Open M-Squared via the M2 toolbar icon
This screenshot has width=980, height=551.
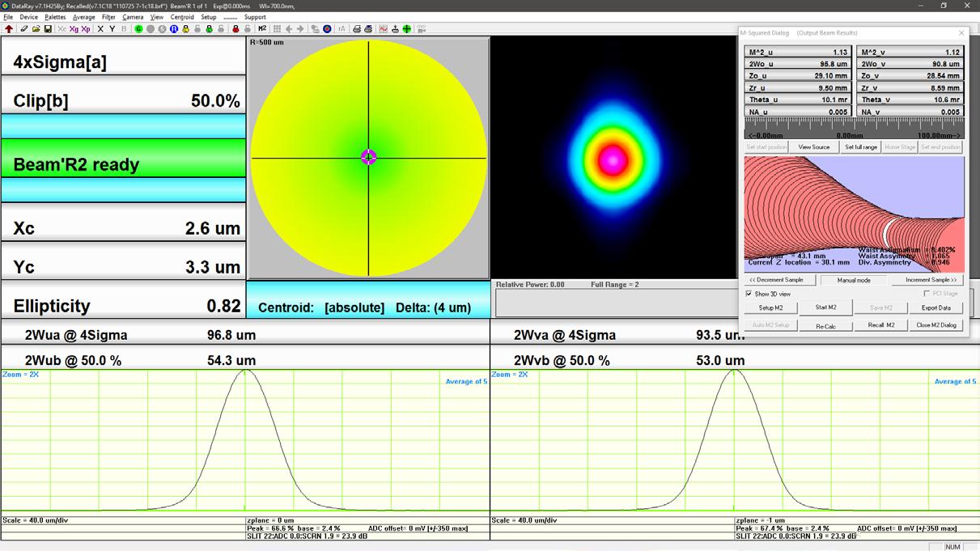pyautogui.click(x=262, y=29)
